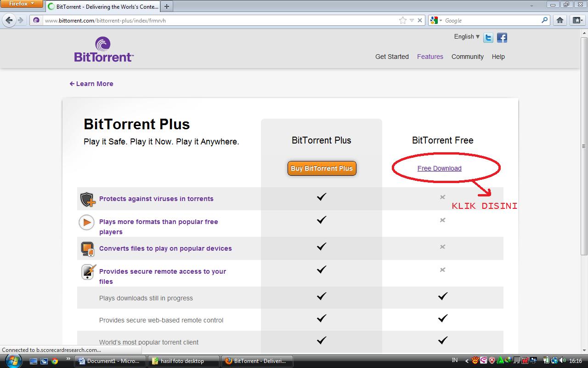Expand quick launch overflow chevron
The height and width of the screenshot is (368, 588).
[x=68, y=359]
